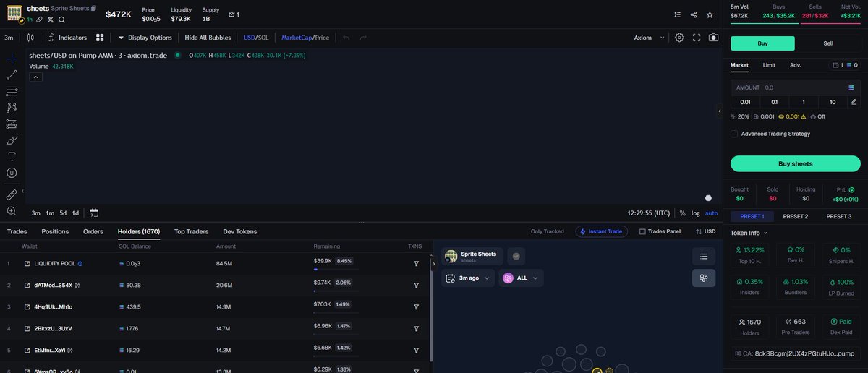Select PRESET 2
Image resolution: width=868 pixels, height=373 pixels.
tap(796, 216)
